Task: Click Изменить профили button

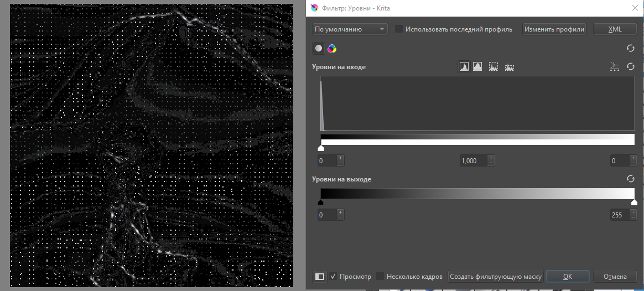Action: click(554, 29)
